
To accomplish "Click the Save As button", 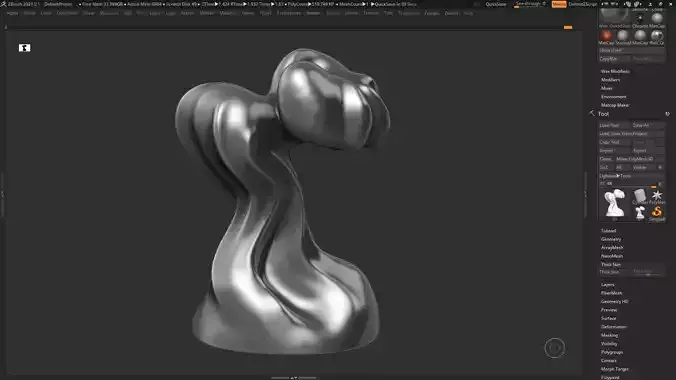I will 648,125.
